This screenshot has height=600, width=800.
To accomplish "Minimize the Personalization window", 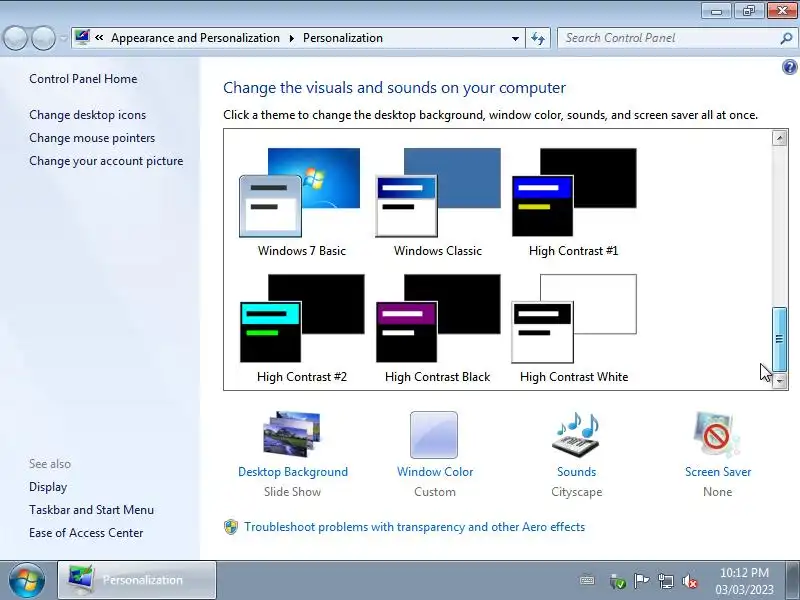I will click(716, 10).
